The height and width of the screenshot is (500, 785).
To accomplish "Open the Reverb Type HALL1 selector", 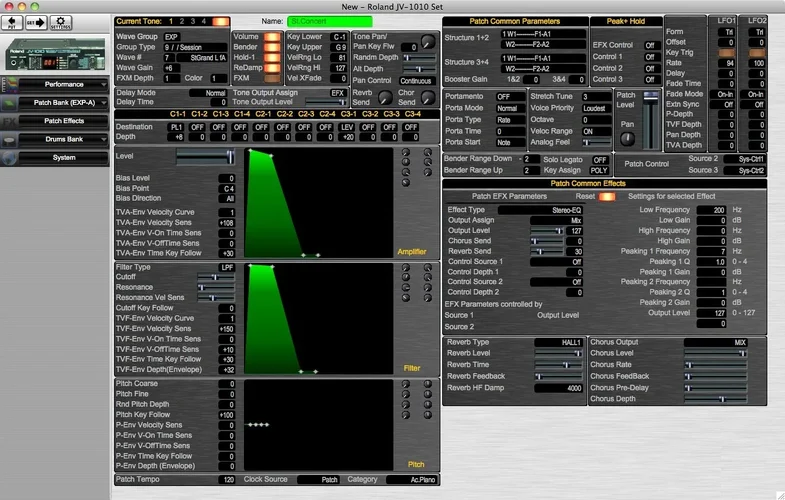I will point(558,343).
